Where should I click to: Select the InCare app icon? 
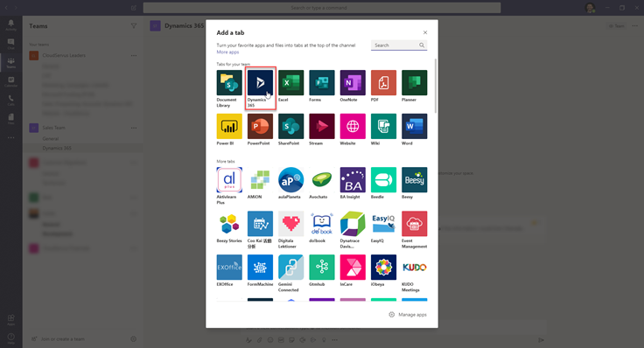tap(353, 268)
